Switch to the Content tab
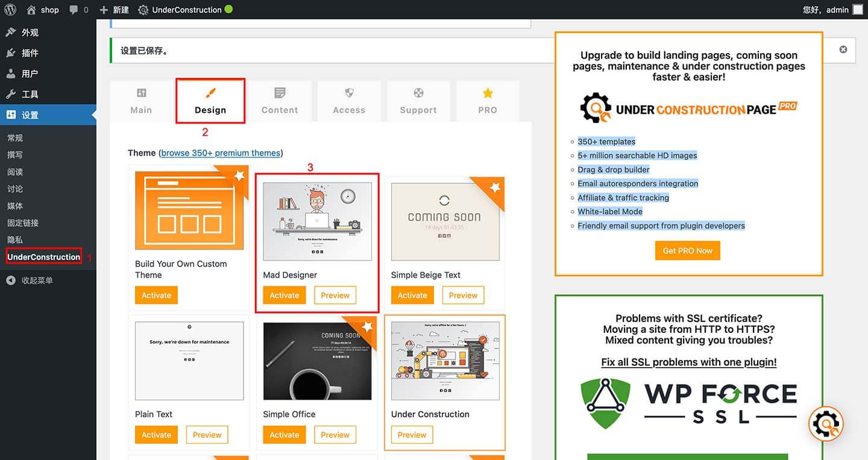Screen dimensions: 868x460 click(x=280, y=101)
